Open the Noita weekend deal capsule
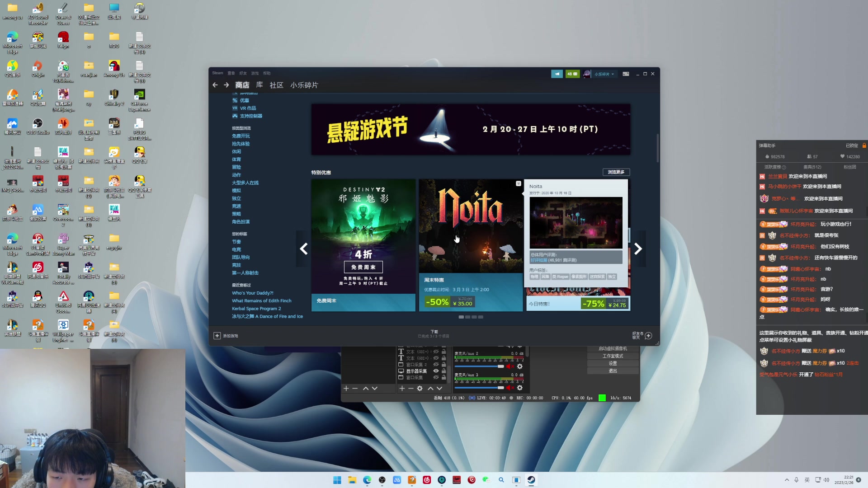The width and height of the screenshot is (868, 488). (471, 245)
